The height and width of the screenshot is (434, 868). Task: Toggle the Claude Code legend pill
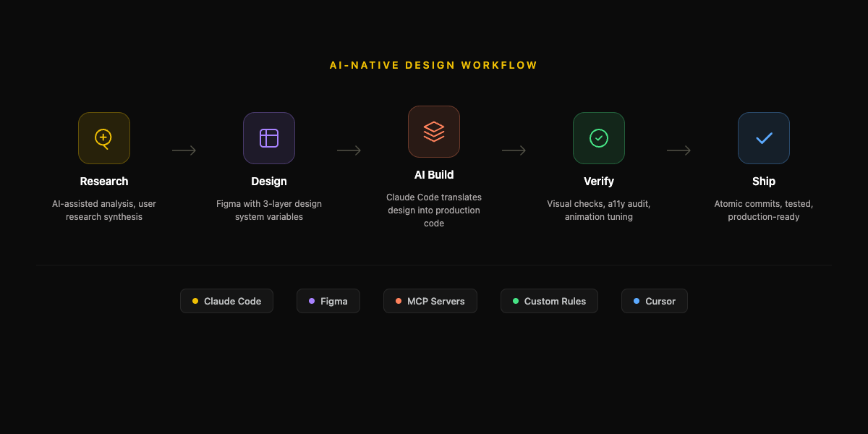click(x=226, y=301)
